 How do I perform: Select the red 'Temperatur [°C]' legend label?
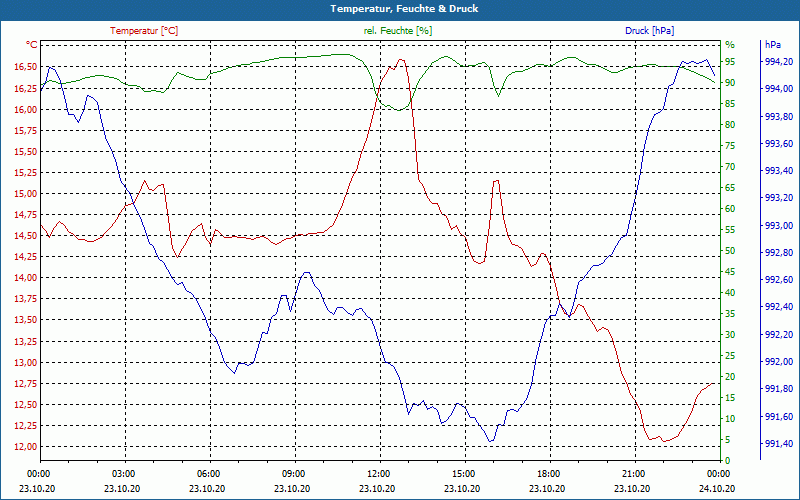144,31
